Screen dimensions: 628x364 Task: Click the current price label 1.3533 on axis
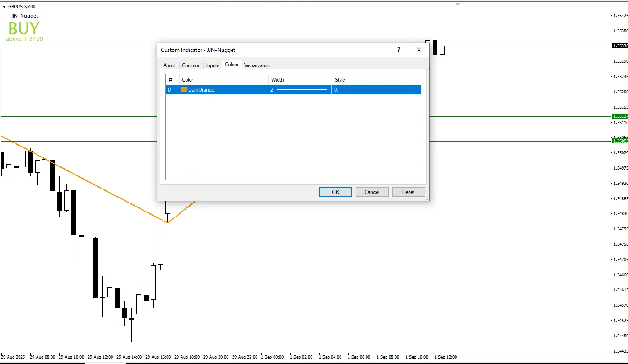(x=619, y=46)
